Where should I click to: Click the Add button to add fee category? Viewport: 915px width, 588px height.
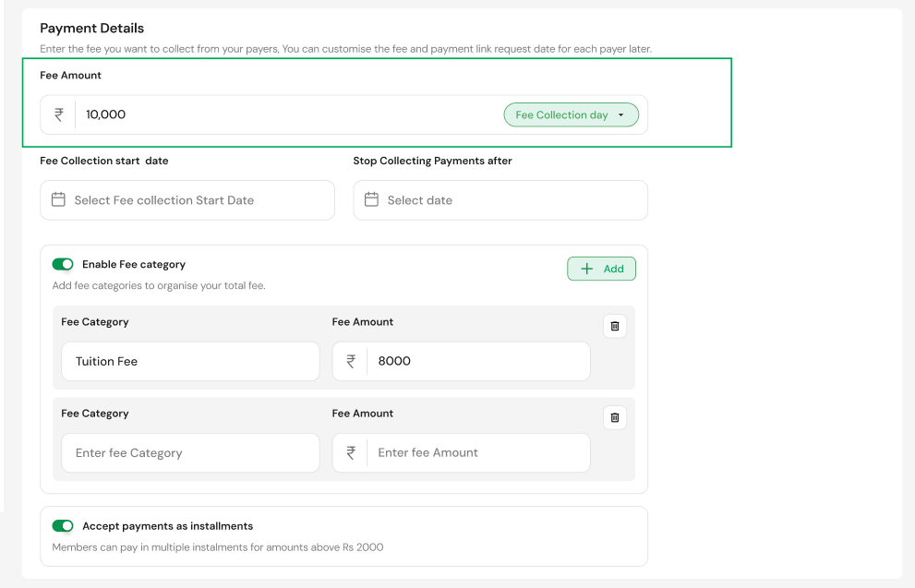[x=601, y=268]
